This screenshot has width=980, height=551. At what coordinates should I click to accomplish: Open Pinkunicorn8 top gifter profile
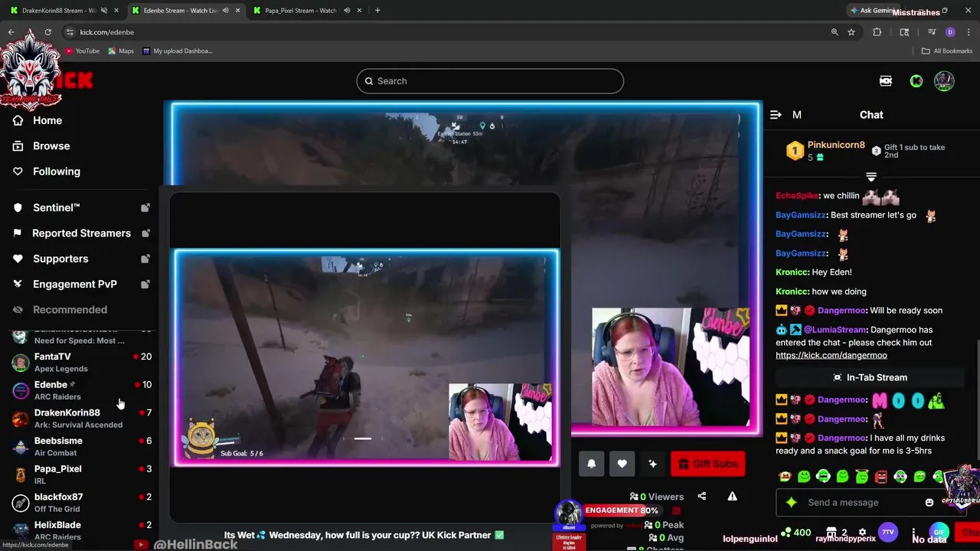(x=836, y=145)
